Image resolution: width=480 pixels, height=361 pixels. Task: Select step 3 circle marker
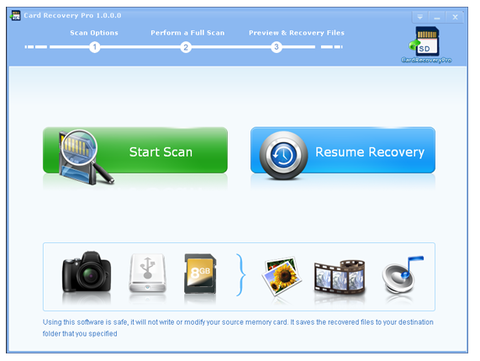coord(276,47)
